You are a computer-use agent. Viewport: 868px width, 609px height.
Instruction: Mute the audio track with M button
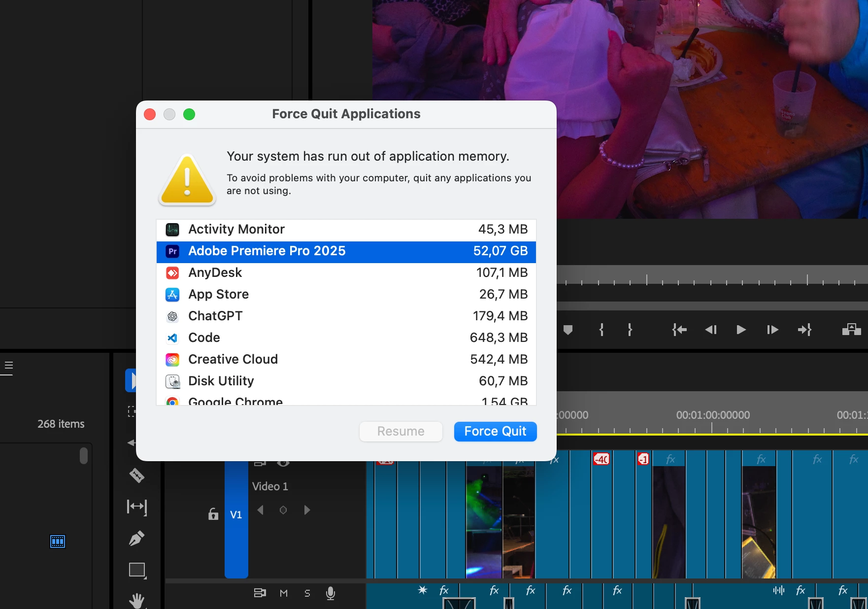click(x=284, y=593)
